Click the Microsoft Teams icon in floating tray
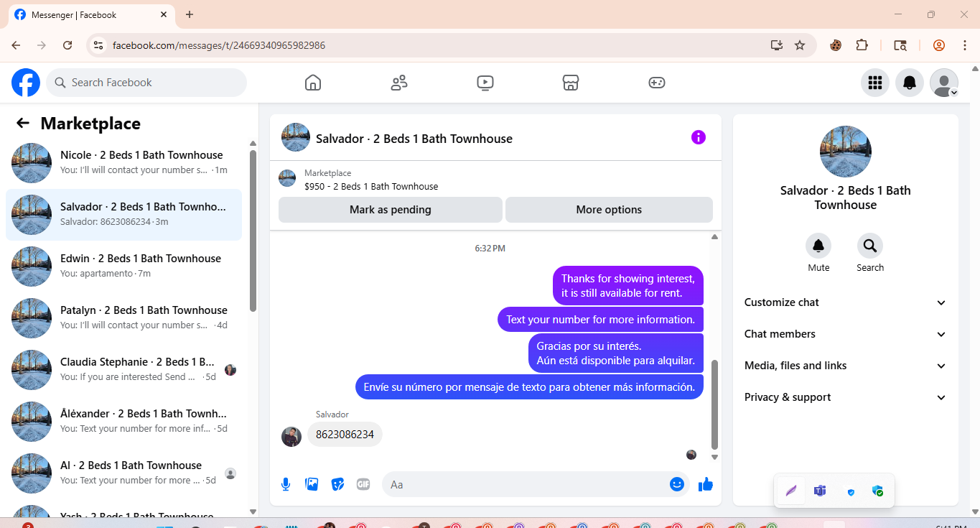This screenshot has width=980, height=528. pyautogui.click(x=820, y=491)
